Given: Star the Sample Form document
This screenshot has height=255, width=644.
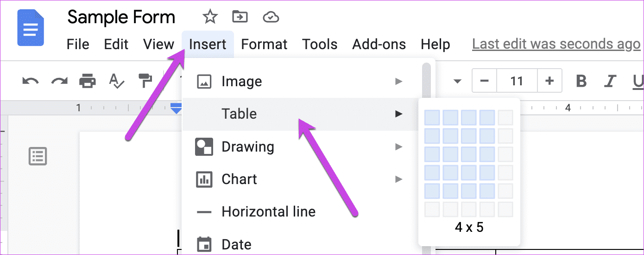Looking at the screenshot, I should [210, 17].
